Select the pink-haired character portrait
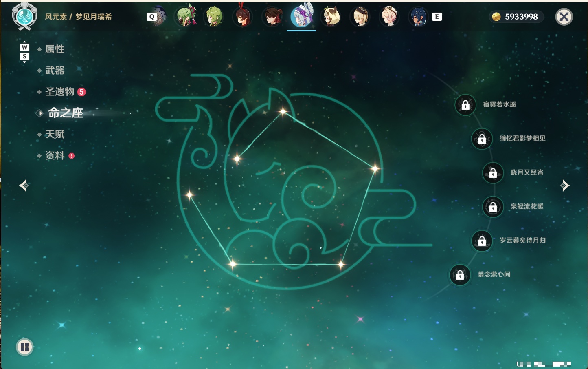Viewport: 588px width, 369px height. pos(389,16)
